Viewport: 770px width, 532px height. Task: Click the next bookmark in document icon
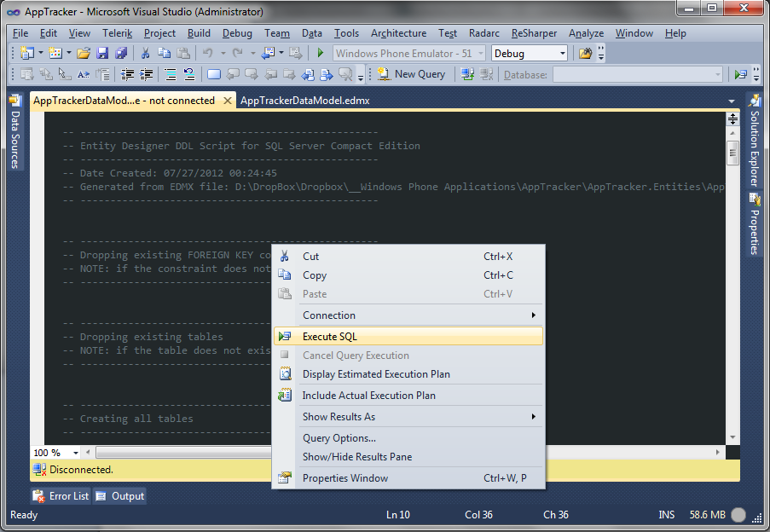(327, 74)
